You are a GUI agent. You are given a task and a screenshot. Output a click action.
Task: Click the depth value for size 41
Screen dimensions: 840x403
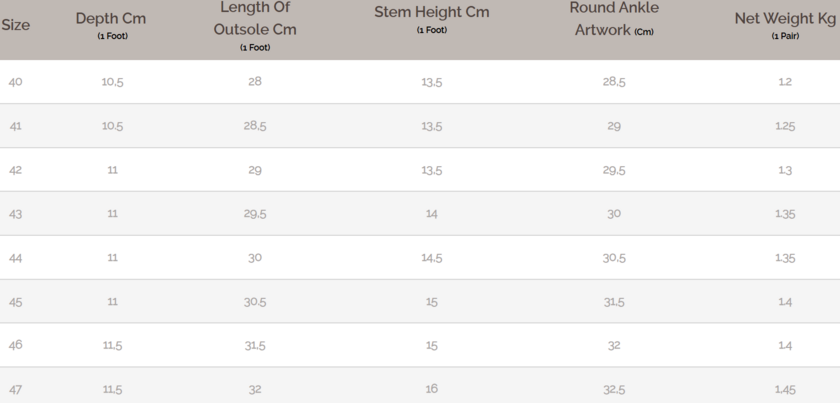click(112, 126)
